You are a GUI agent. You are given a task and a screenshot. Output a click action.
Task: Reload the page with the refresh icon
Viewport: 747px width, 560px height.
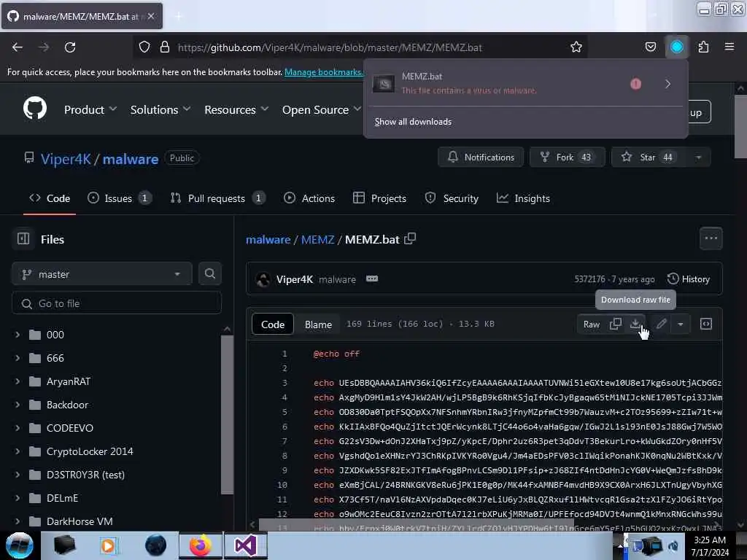pos(70,47)
